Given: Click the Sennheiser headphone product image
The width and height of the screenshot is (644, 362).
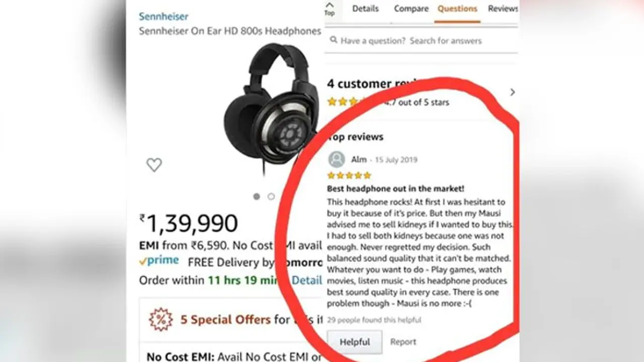Looking at the screenshot, I should pyautogui.click(x=272, y=108).
